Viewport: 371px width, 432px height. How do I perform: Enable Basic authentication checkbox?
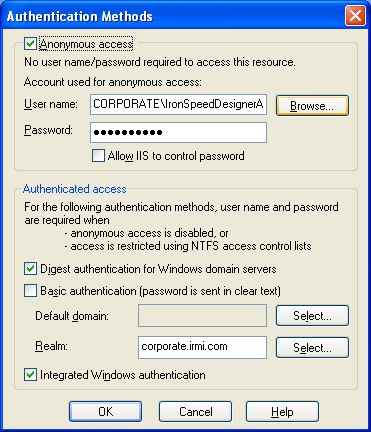point(30,291)
